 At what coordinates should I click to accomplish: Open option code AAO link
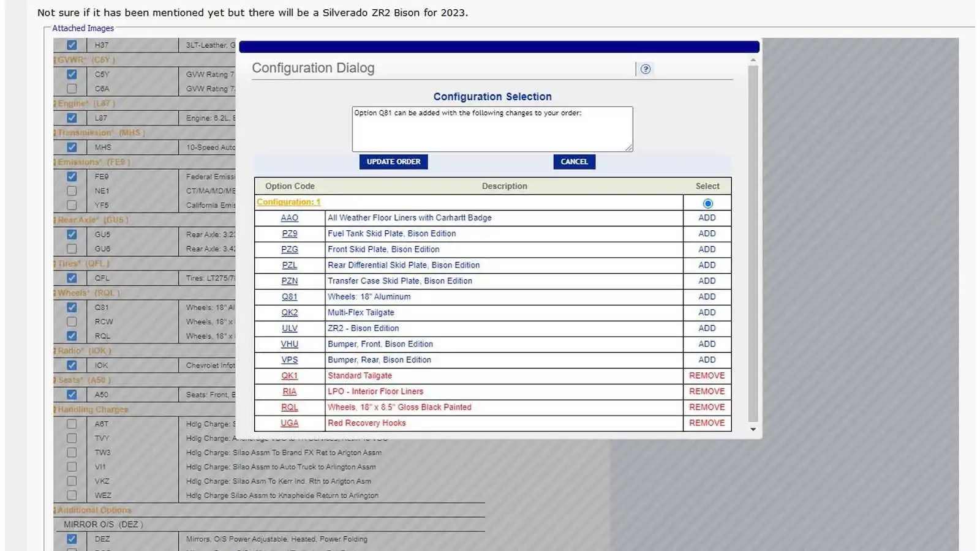tap(289, 218)
